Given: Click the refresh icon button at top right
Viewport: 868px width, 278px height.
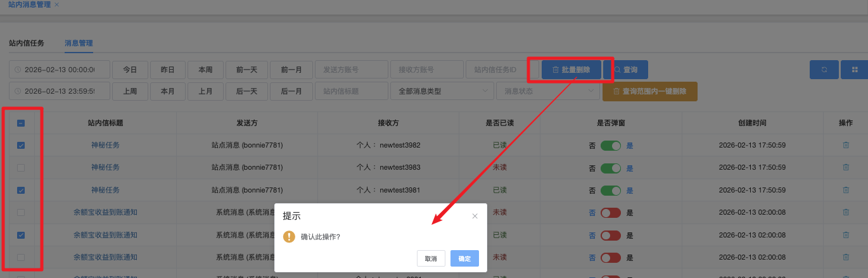Looking at the screenshot, I should coord(824,70).
